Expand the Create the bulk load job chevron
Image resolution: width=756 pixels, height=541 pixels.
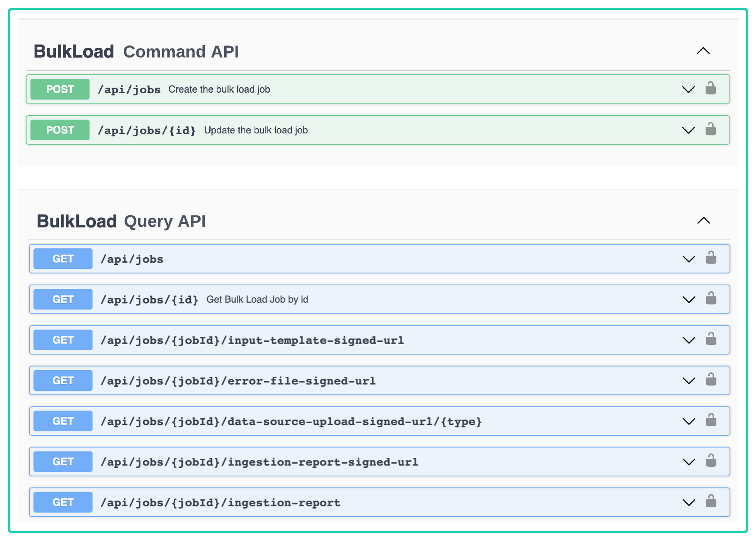pos(688,89)
